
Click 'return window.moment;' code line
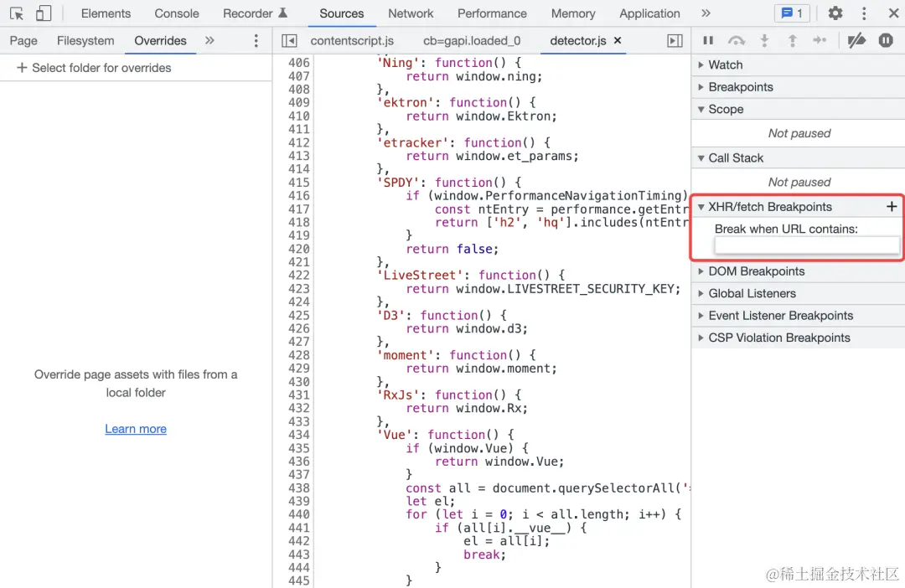point(481,369)
